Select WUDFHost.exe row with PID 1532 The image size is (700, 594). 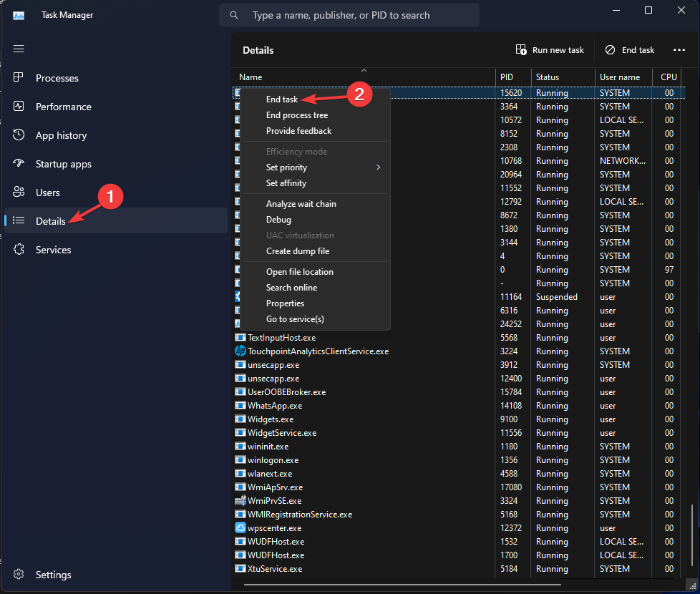tap(459, 541)
